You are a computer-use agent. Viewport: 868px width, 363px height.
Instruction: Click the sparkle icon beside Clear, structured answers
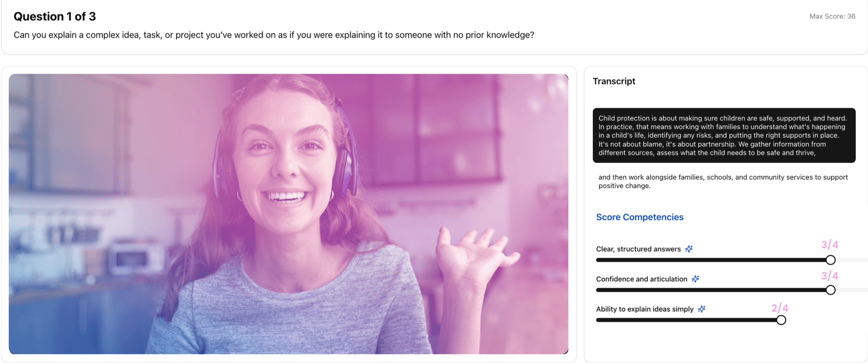coord(689,249)
